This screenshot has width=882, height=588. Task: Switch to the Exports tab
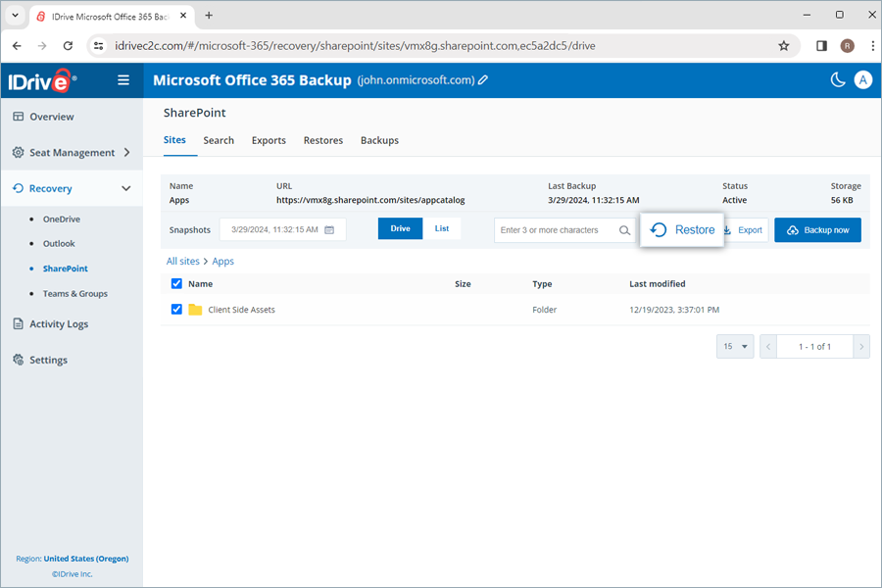tap(269, 140)
